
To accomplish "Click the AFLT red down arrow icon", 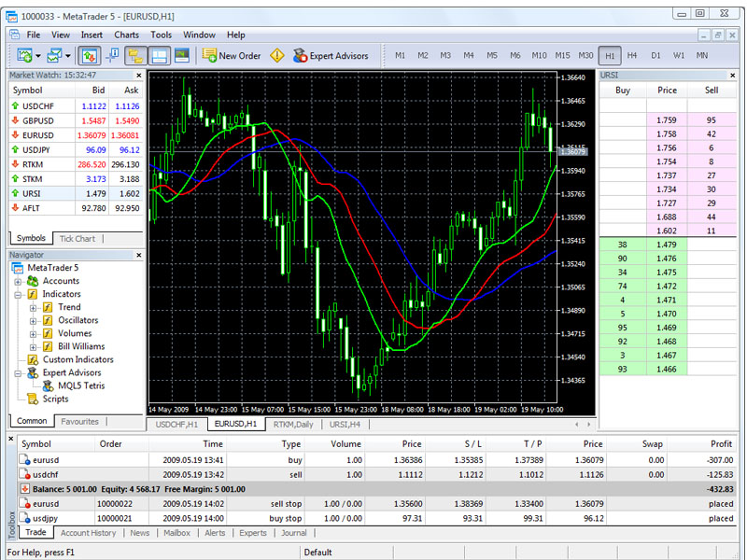I will pos(15,207).
